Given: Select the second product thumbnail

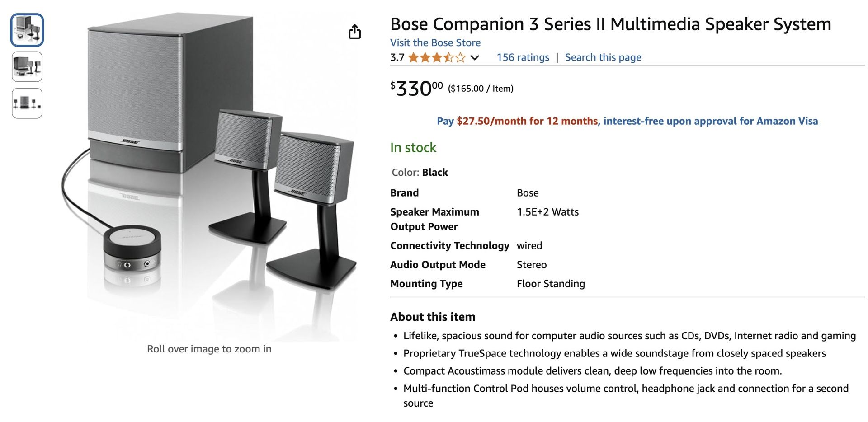Looking at the screenshot, I should (26, 66).
